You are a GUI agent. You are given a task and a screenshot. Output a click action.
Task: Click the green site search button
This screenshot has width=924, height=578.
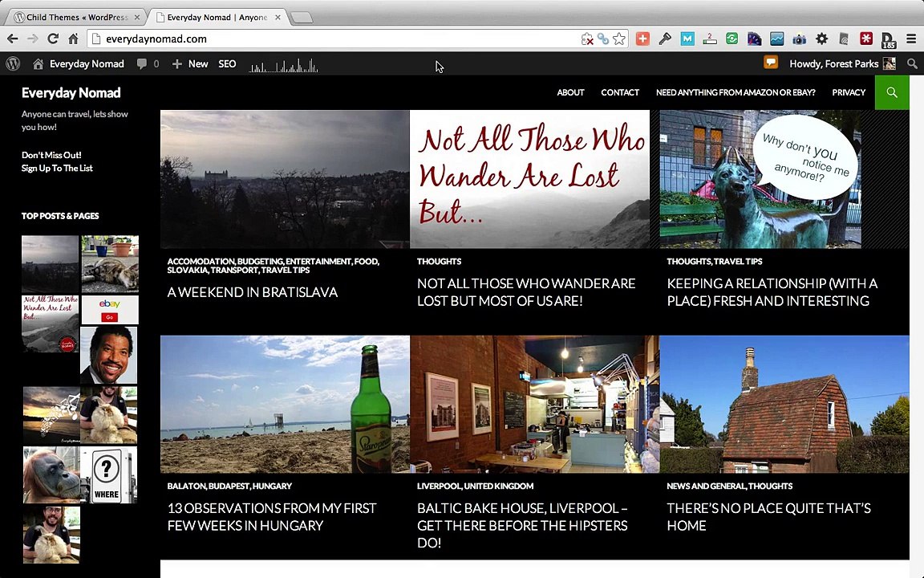click(x=892, y=92)
